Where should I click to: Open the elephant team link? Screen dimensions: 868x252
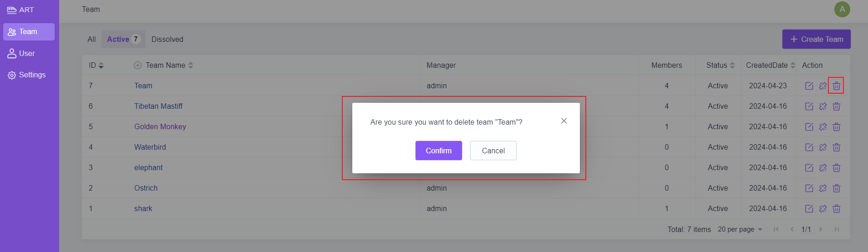[148, 168]
